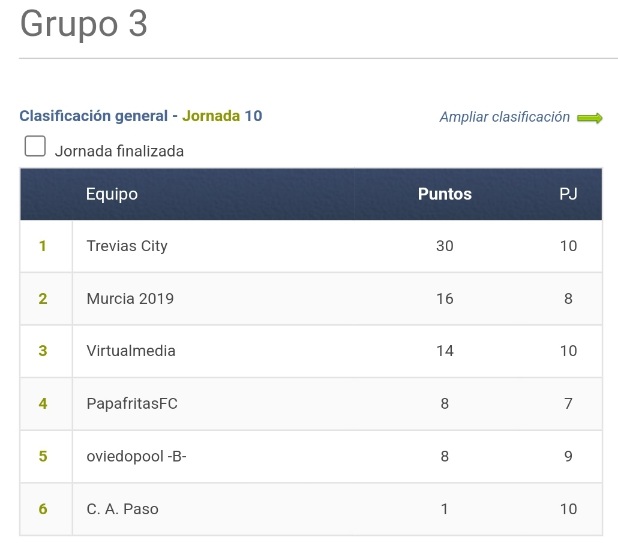Click Murcia 2019's 16 points cell
Screen dimensions: 618x543
[x=445, y=299]
